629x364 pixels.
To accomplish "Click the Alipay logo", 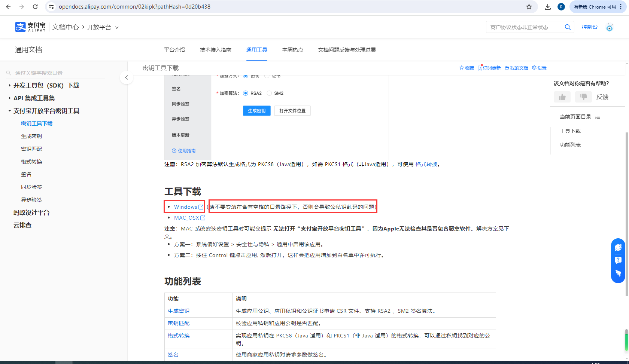I will click(x=30, y=27).
